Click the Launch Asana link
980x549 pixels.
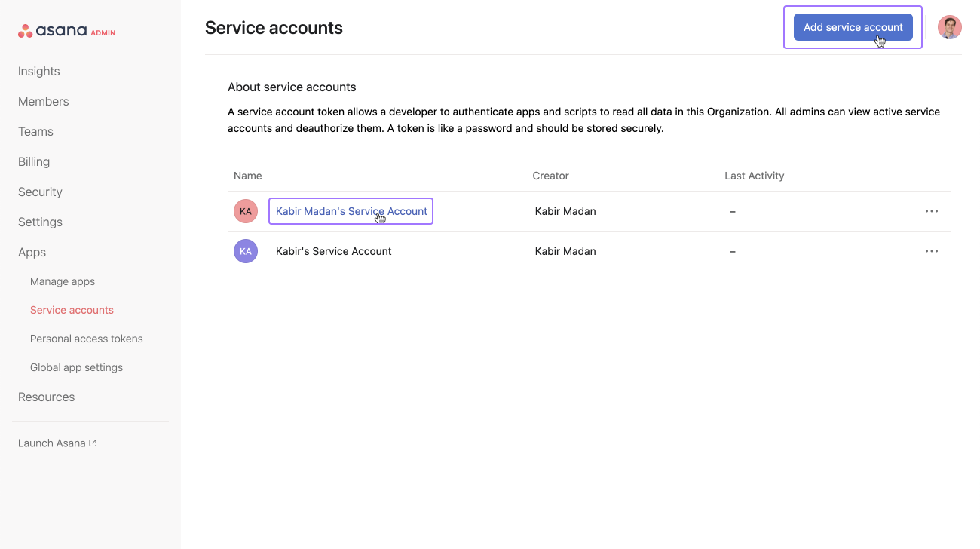(57, 443)
